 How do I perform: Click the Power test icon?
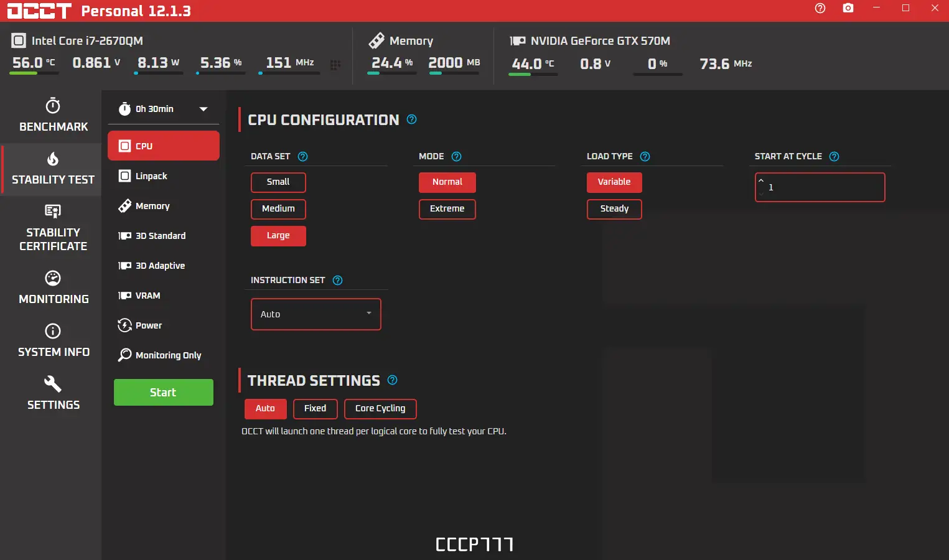tap(124, 325)
